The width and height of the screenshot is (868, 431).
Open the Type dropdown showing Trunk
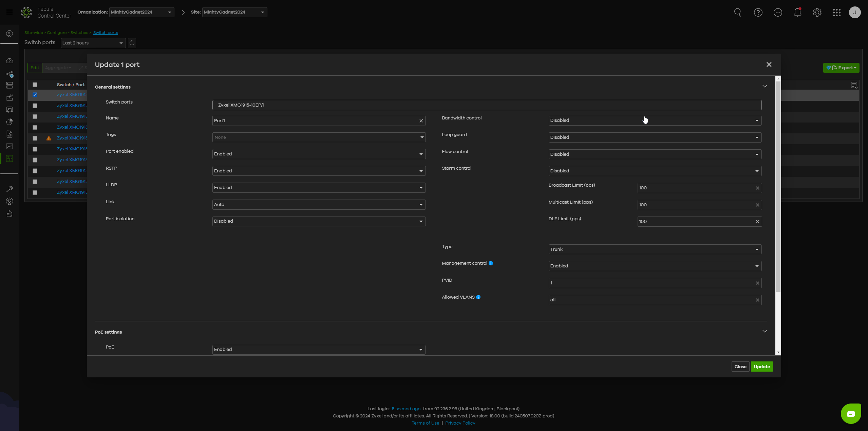655,249
